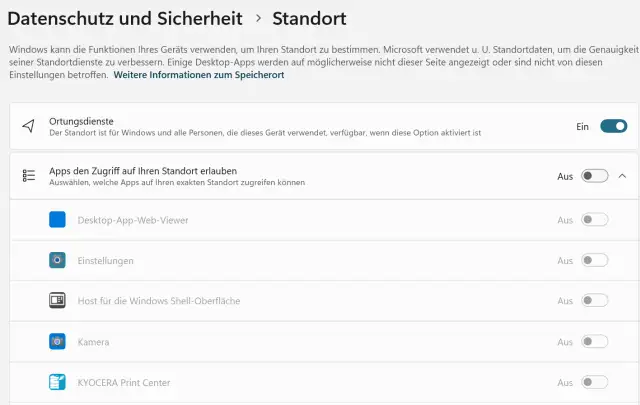Screen dimensions: 640x405
Task: Open Weitere Informationen zum Speicherort link
Action: [x=198, y=75]
